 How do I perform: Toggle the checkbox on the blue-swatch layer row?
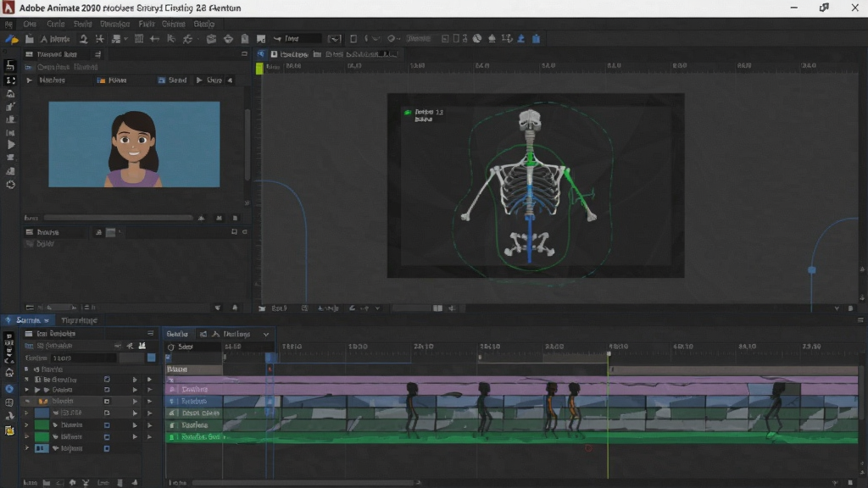[x=107, y=413]
